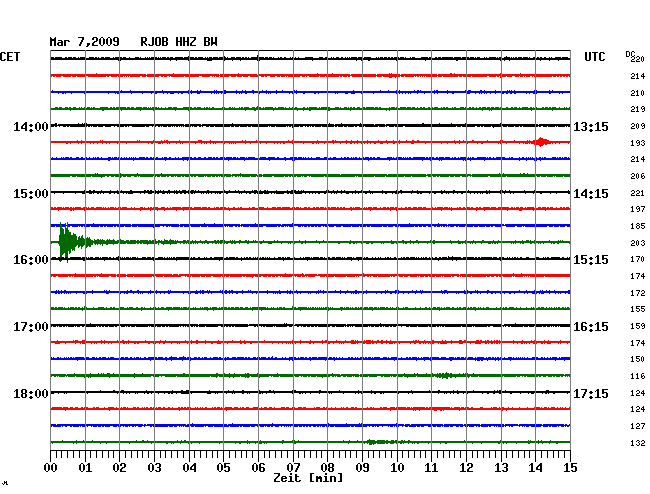Image resolution: width=650 pixels, height=494 pixels.
Task: Click the 15:15 UTC time label
Action: tap(591, 260)
